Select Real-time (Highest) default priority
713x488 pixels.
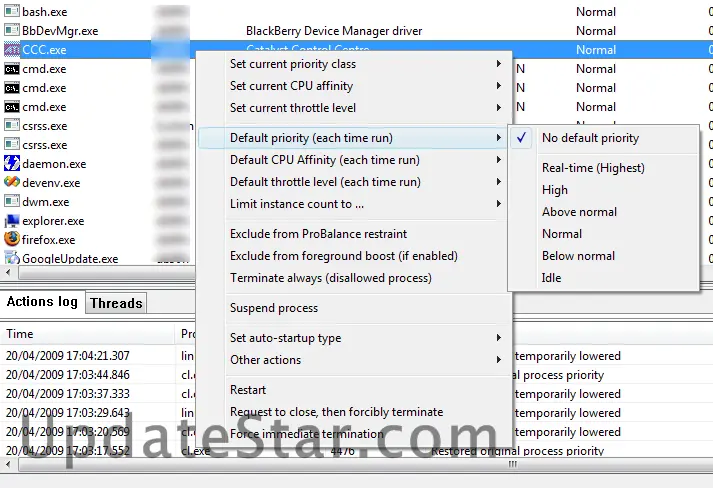pyautogui.click(x=603, y=168)
